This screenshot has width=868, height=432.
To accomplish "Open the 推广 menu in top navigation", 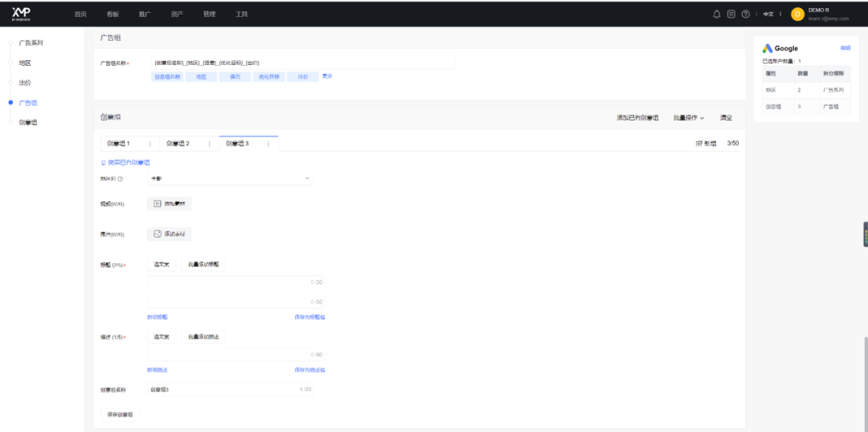I will pyautogui.click(x=145, y=14).
